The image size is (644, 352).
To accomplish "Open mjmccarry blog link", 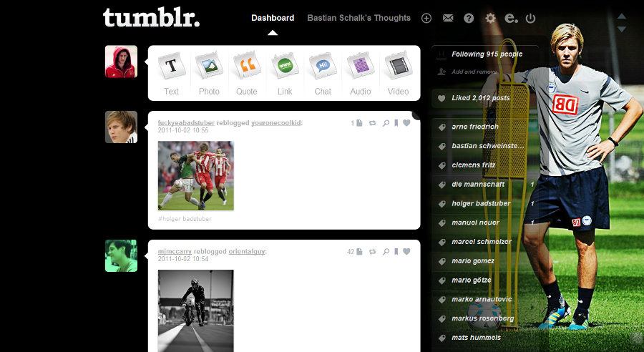I will coord(175,251).
